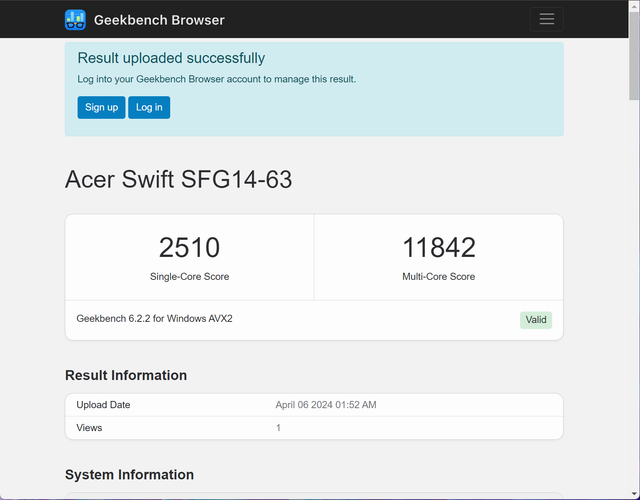This screenshot has height=500, width=640.
Task: Click the single-core score 2510
Action: click(x=189, y=247)
